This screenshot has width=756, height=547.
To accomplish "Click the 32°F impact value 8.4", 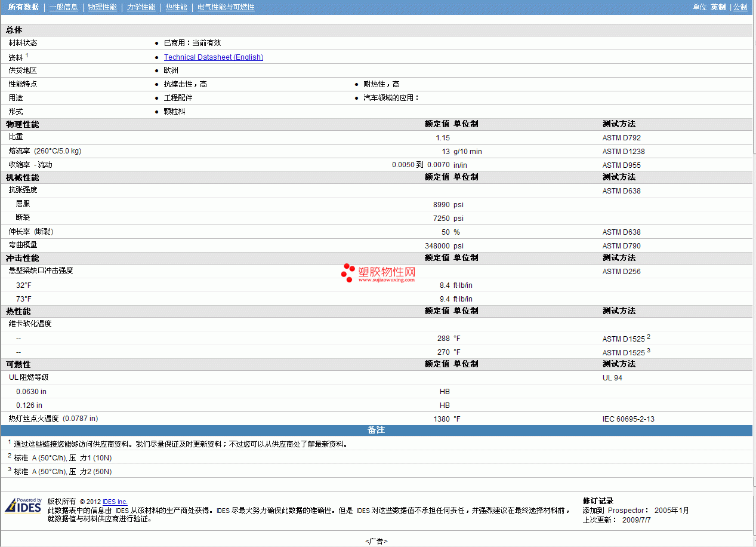I will point(445,285).
